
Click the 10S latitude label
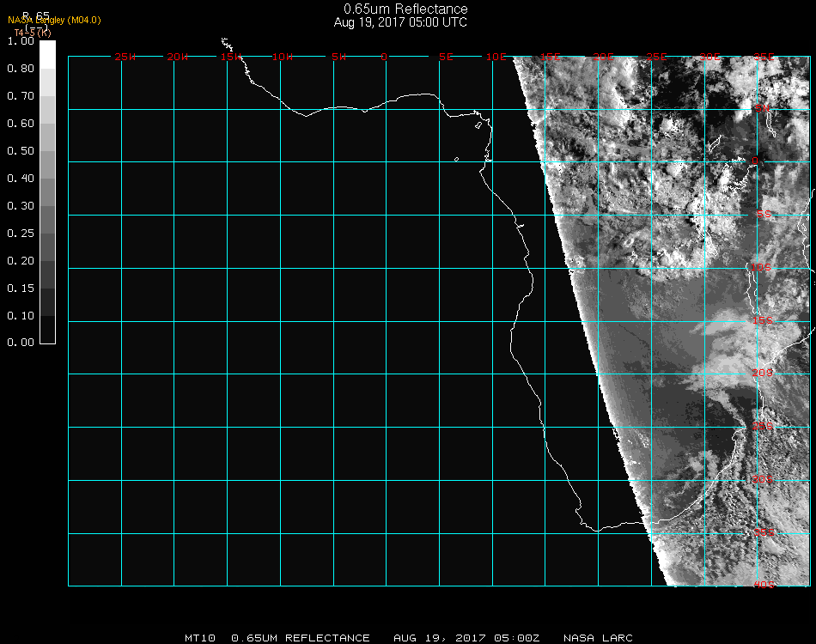coord(761,267)
